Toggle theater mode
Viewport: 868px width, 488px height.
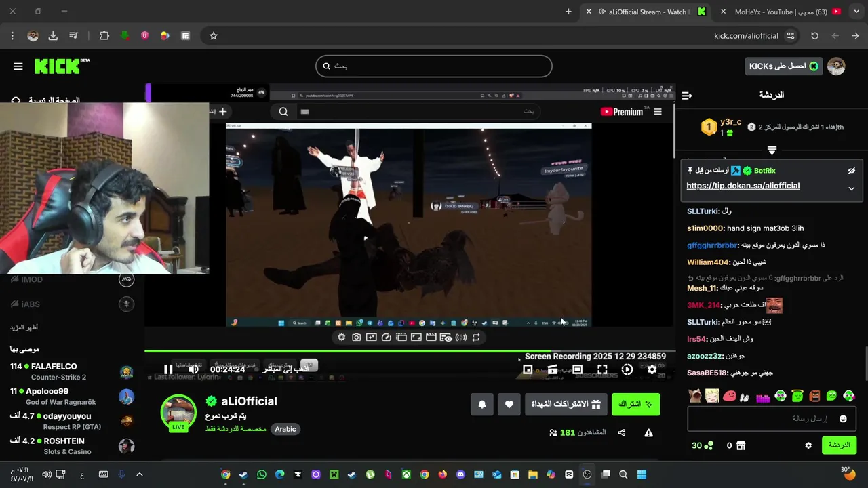coord(577,369)
